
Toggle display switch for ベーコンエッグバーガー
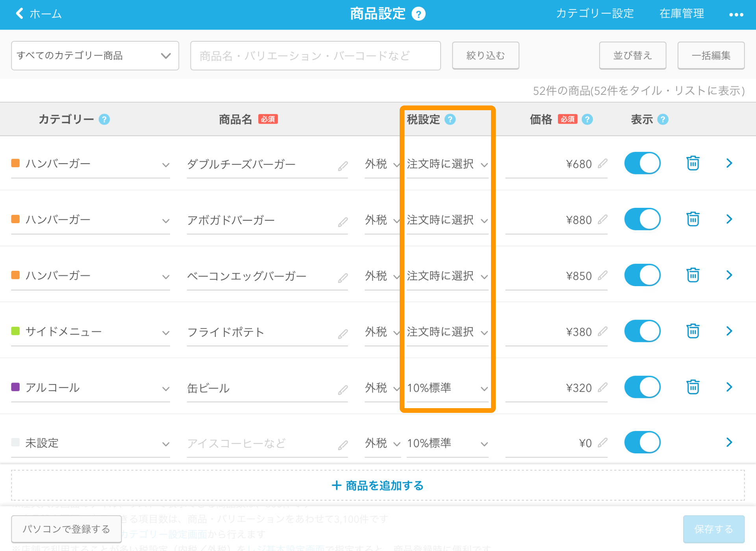(x=642, y=275)
